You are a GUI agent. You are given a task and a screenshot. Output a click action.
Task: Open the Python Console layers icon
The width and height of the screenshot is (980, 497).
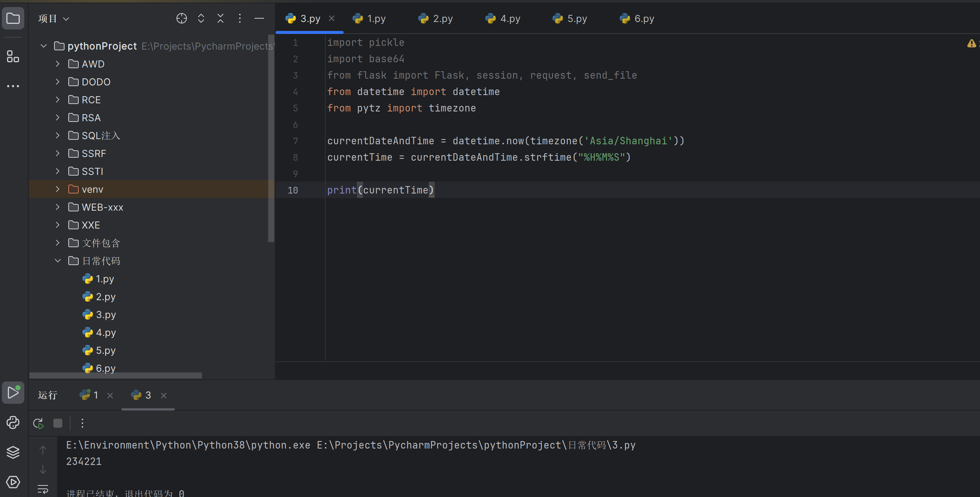[13, 452]
